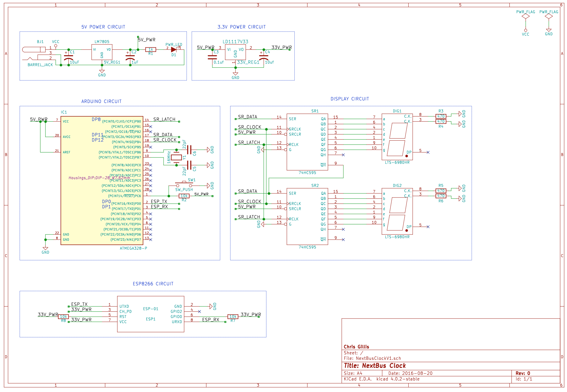Click the PWR_LED diode D1 symbol
This screenshot has height=392, width=567.
tap(174, 50)
